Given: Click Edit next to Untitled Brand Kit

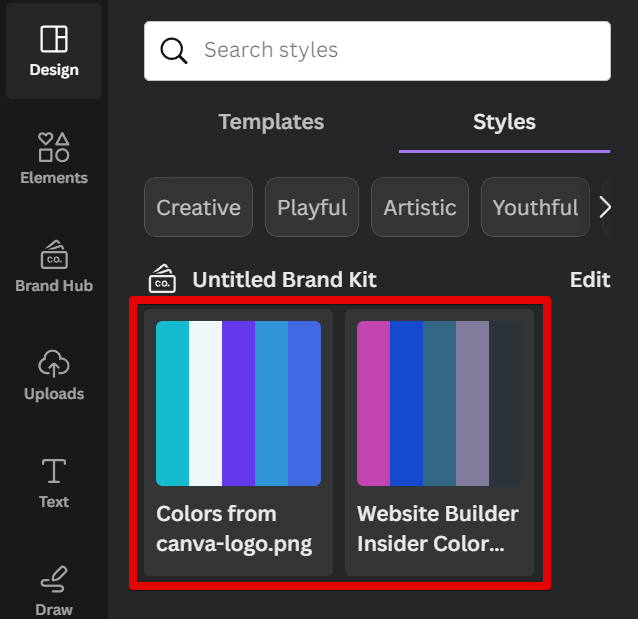Looking at the screenshot, I should tap(590, 280).
